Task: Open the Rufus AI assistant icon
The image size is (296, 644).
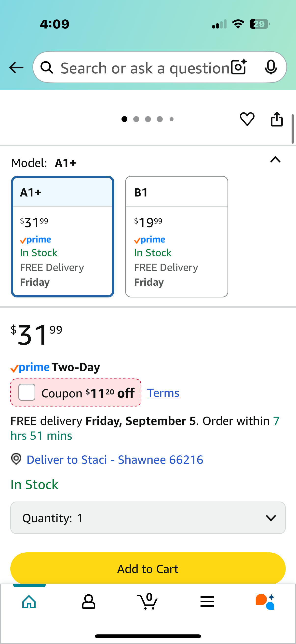Action: click(265, 602)
